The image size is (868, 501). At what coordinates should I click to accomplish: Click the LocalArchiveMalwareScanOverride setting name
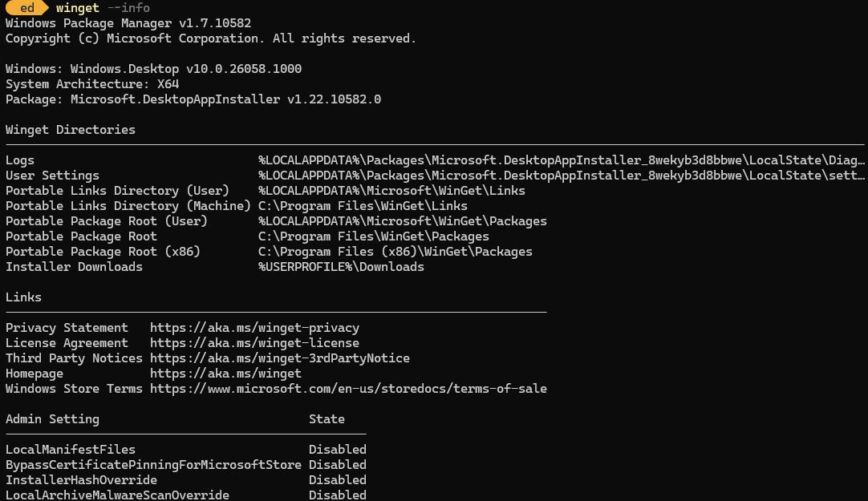pos(117,495)
